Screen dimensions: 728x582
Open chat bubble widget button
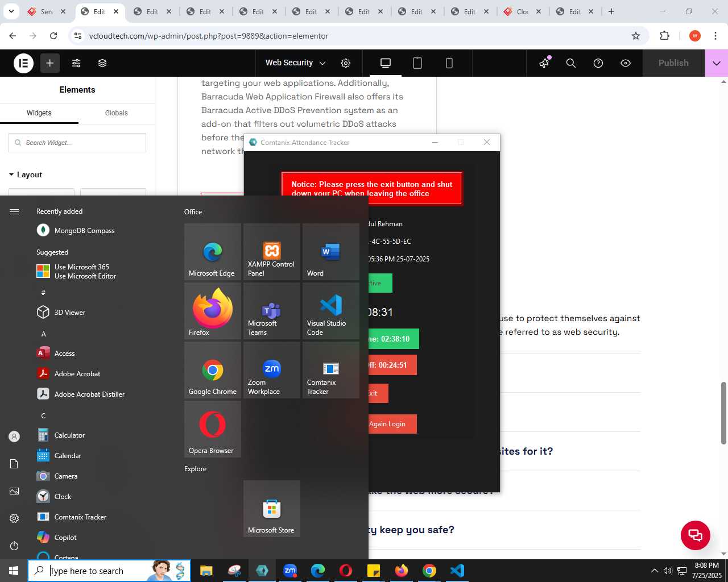(696, 535)
